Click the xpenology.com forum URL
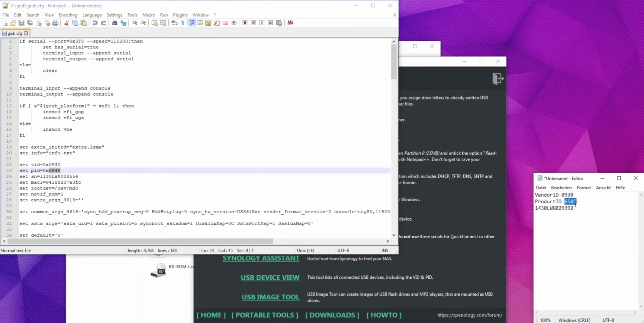Viewport: 644px width, 323px height. tap(470, 315)
